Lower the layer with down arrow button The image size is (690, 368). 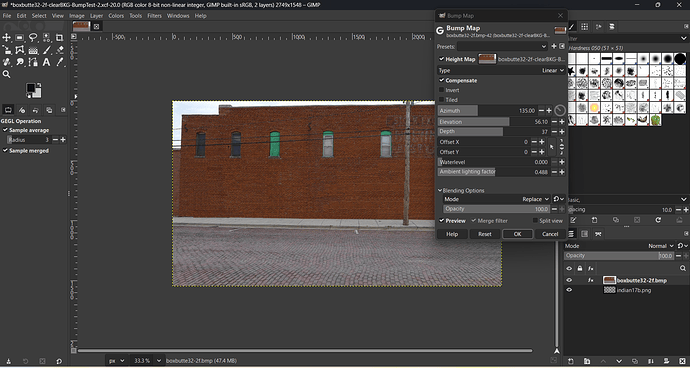[x=619, y=361]
